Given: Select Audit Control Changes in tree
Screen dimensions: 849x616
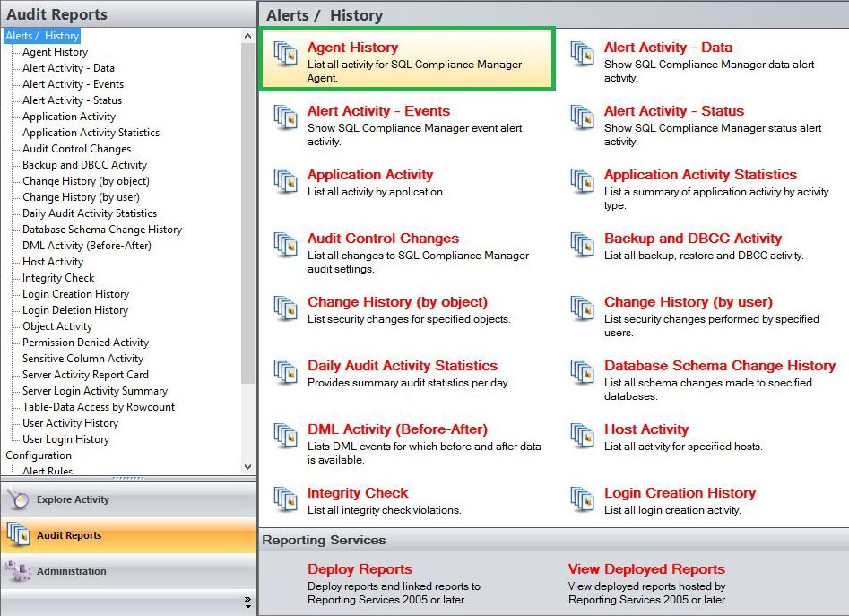Looking at the screenshot, I should coord(76,149).
